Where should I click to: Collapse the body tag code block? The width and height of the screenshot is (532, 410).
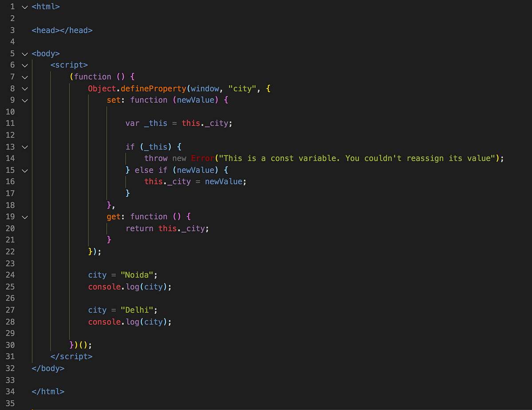tap(24, 54)
